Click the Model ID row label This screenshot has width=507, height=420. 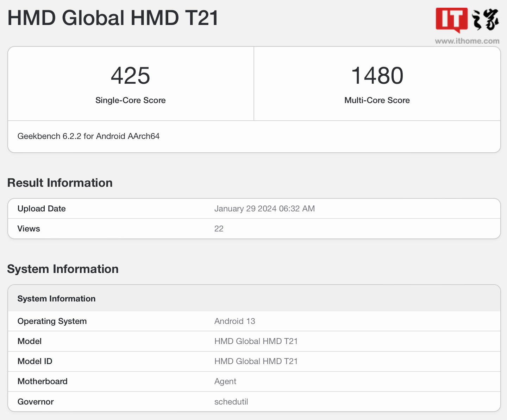coord(35,361)
